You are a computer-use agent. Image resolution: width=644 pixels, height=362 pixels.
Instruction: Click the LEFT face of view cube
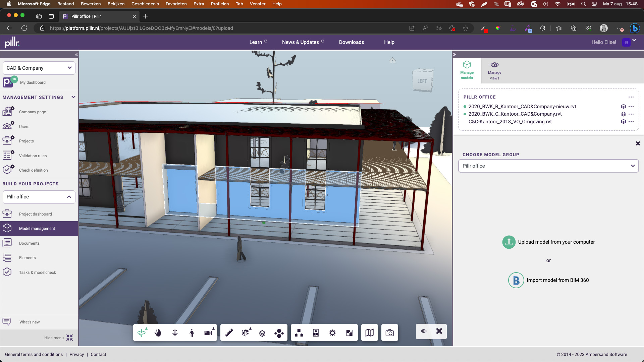[x=422, y=81]
